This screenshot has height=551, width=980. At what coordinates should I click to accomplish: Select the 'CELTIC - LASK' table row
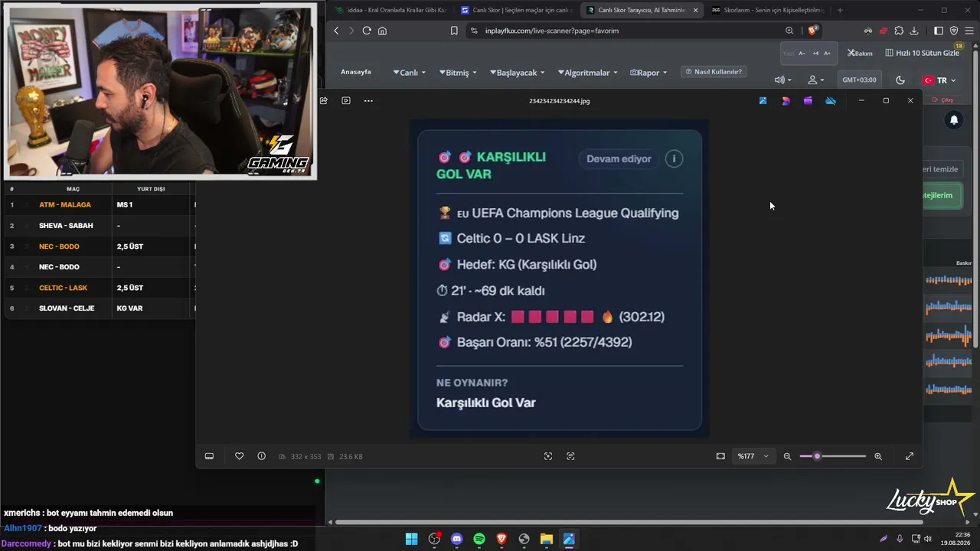click(x=100, y=288)
